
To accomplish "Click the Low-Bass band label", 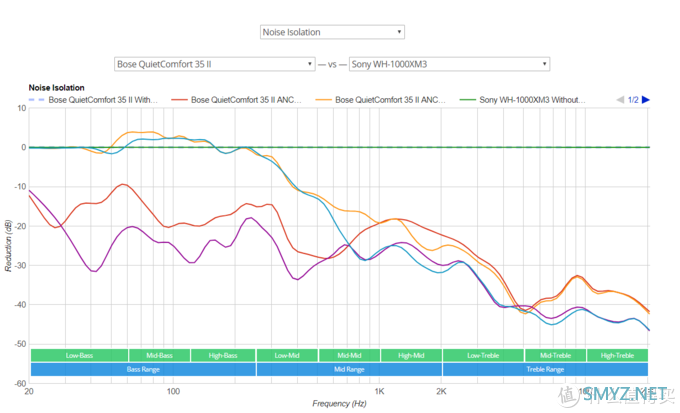I will [x=79, y=355].
